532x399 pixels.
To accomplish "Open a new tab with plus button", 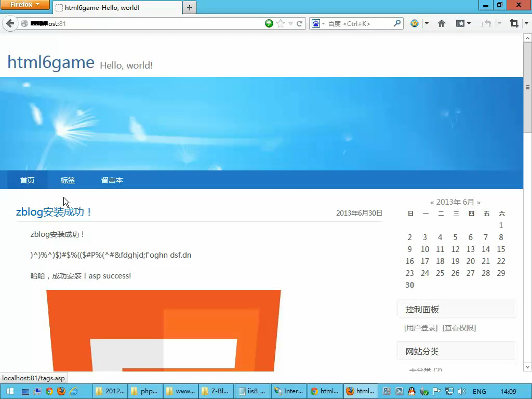I will click(190, 7).
